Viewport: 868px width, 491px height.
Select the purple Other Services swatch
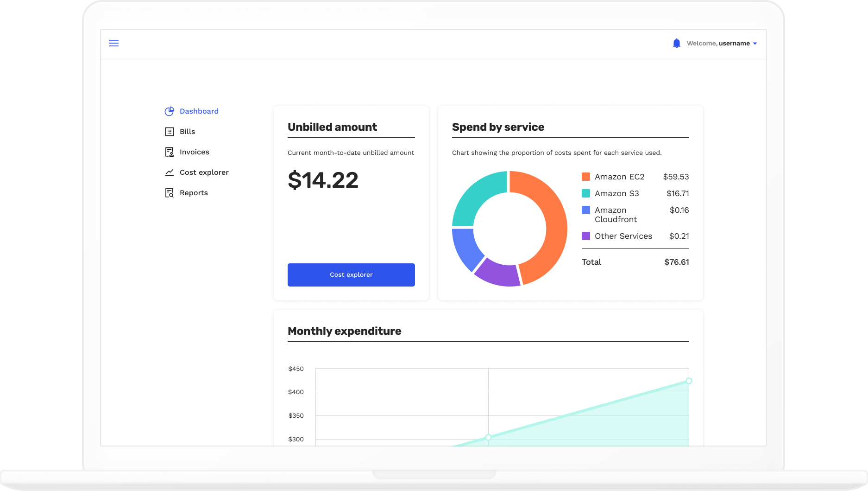click(x=586, y=236)
